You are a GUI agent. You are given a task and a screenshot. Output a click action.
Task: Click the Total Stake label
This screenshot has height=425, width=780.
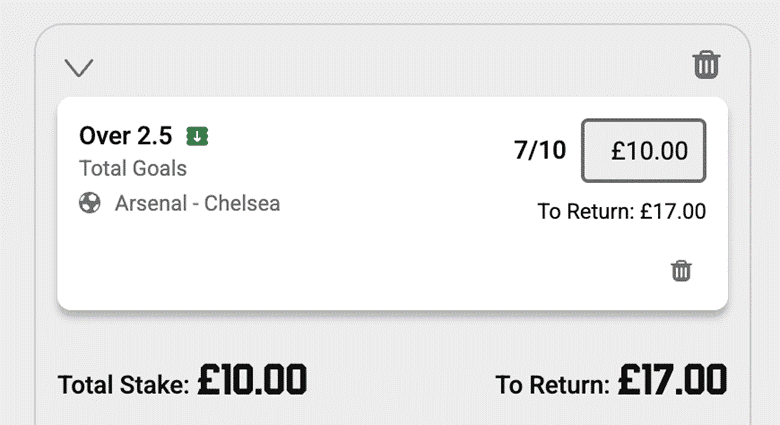click(123, 385)
